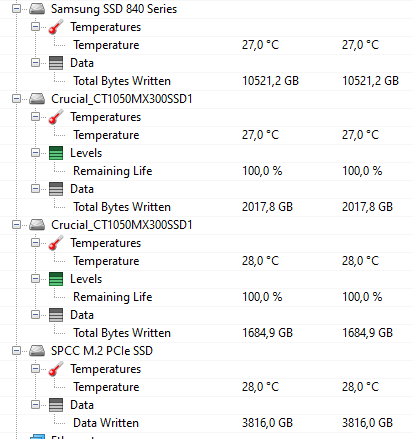Select Total Bytes Written label in the 10521,2 GB row
Viewport: 413px width, 439px height.
pos(122,81)
